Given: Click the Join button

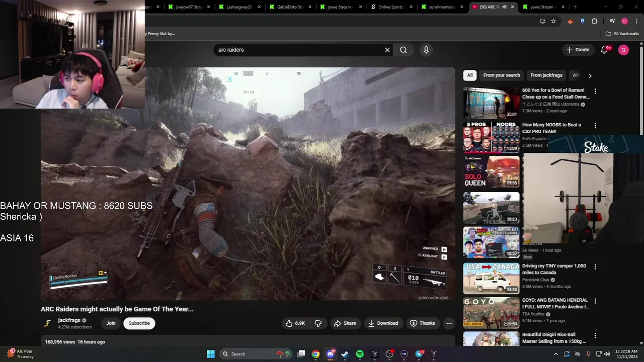Looking at the screenshot, I should point(111,323).
